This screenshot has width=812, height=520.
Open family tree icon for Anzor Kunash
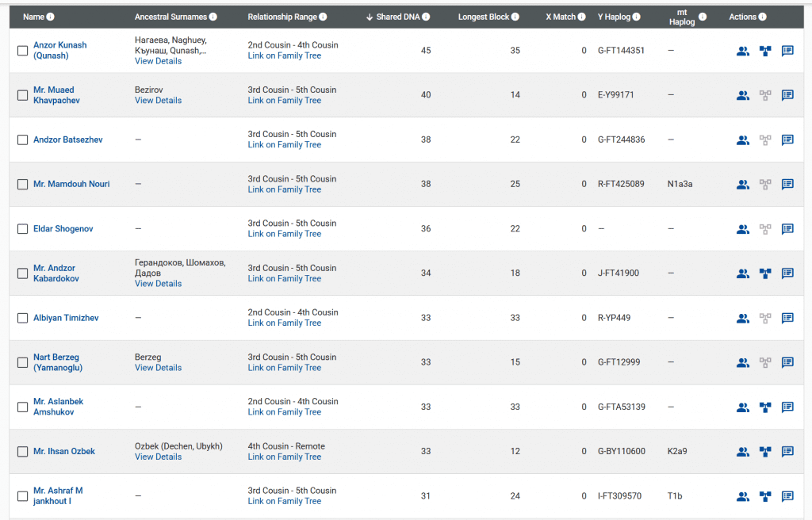(x=765, y=51)
